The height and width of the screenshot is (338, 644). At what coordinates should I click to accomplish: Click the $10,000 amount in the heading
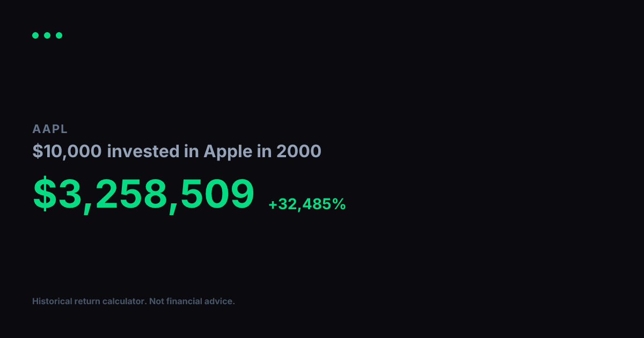point(67,151)
